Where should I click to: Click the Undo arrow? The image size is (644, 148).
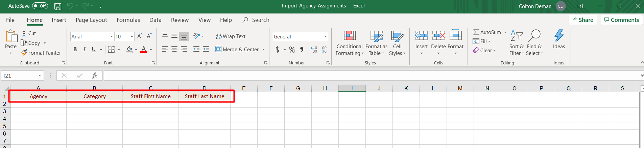70,6
